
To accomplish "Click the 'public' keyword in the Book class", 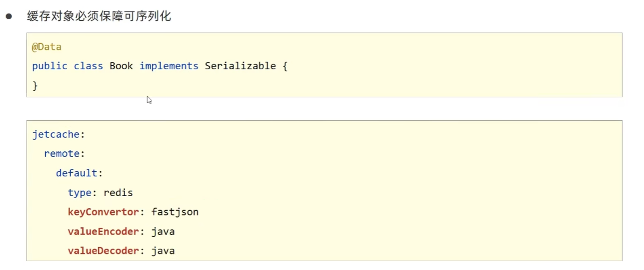I will [49, 66].
